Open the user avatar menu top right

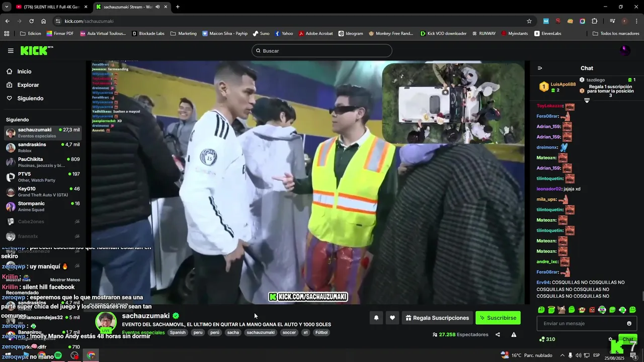(624, 51)
